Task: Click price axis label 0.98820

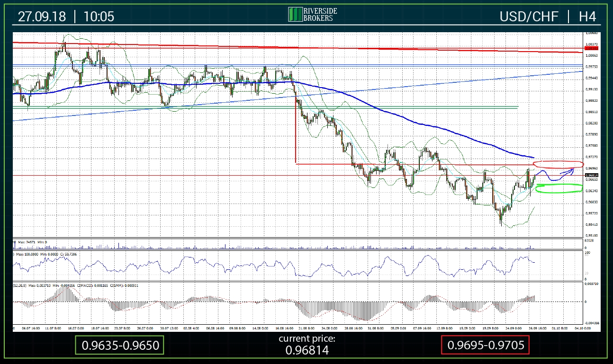Action: [592, 101]
